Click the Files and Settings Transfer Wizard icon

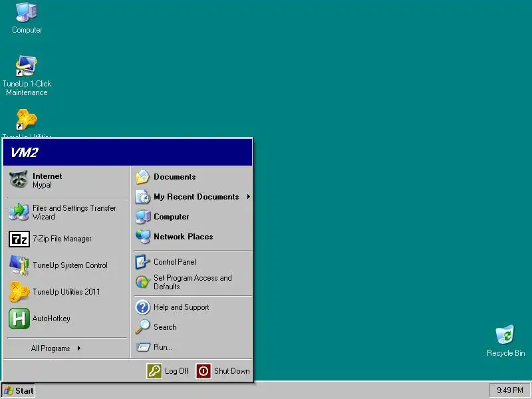point(19,212)
